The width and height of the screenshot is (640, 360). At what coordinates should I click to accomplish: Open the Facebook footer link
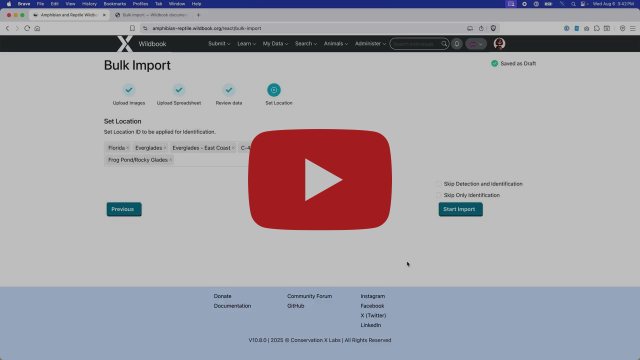(x=372, y=306)
